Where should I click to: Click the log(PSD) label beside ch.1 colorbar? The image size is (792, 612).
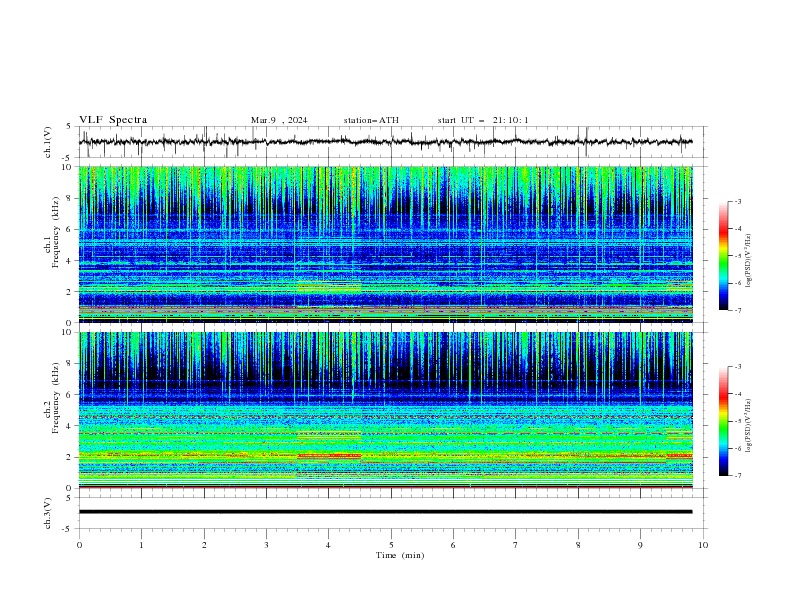[749, 261]
